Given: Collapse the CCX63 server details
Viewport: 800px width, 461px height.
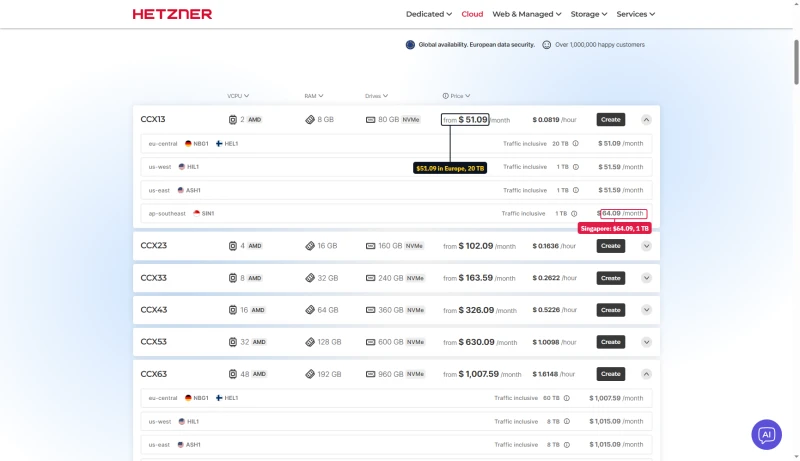Looking at the screenshot, I should (646, 374).
